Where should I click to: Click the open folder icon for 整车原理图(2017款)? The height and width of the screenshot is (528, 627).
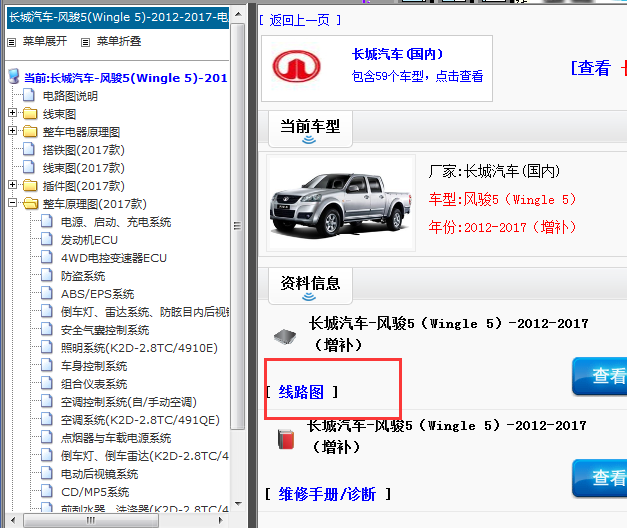coord(30,203)
